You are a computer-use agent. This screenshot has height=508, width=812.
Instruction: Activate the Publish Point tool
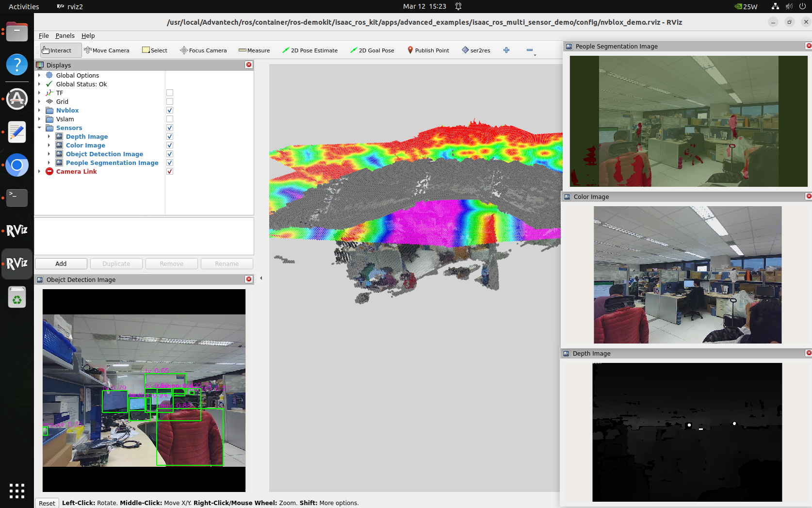(428, 50)
